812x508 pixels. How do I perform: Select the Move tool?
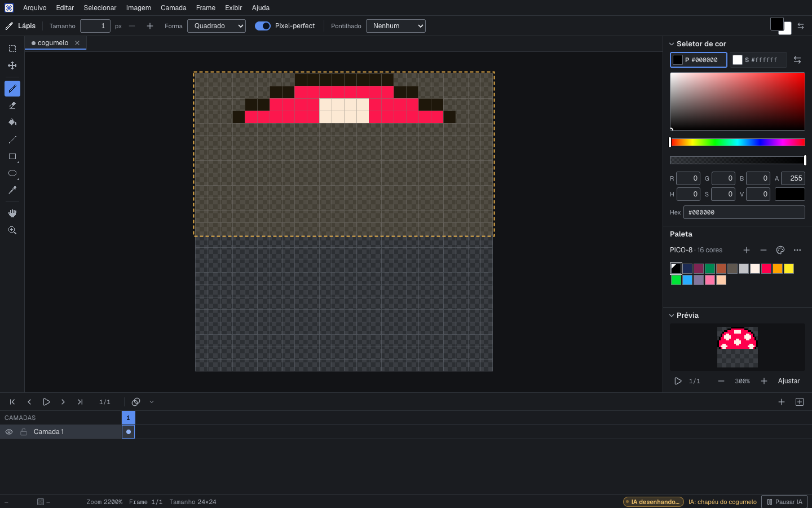12,65
